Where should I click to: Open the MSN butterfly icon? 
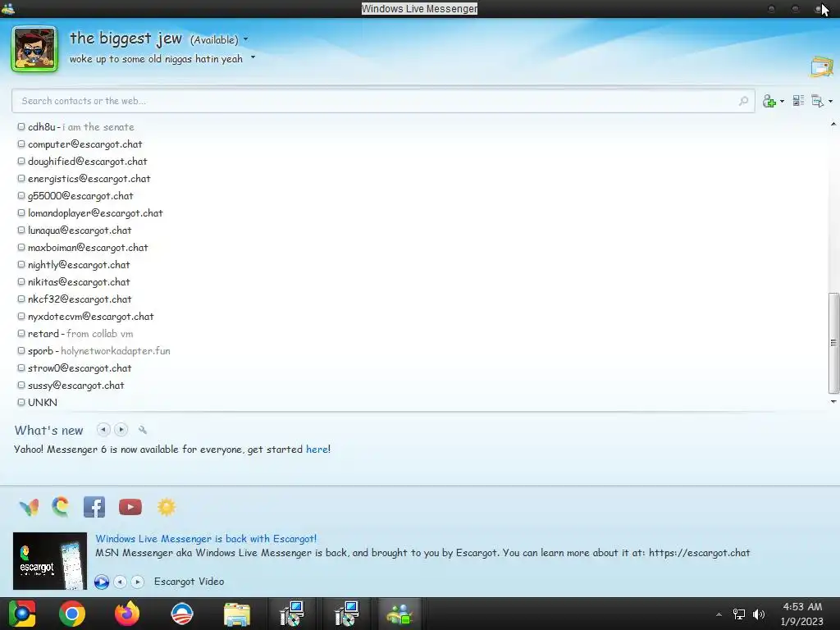coord(29,507)
